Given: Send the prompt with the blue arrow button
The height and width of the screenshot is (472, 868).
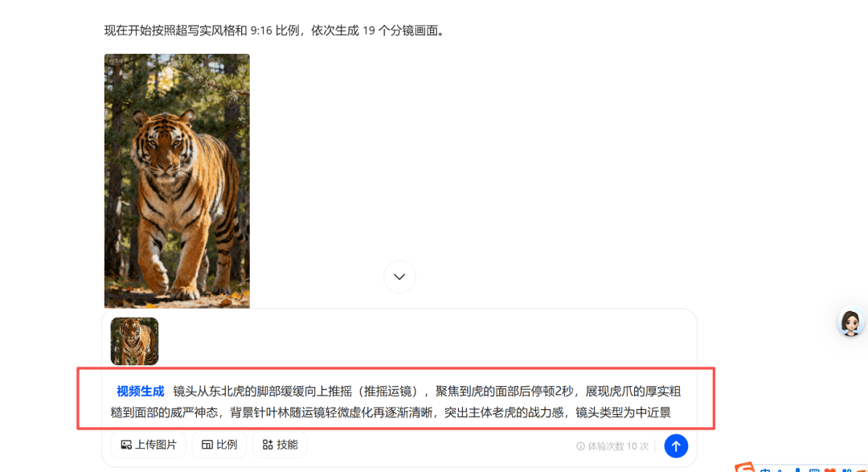Looking at the screenshot, I should 676,446.
